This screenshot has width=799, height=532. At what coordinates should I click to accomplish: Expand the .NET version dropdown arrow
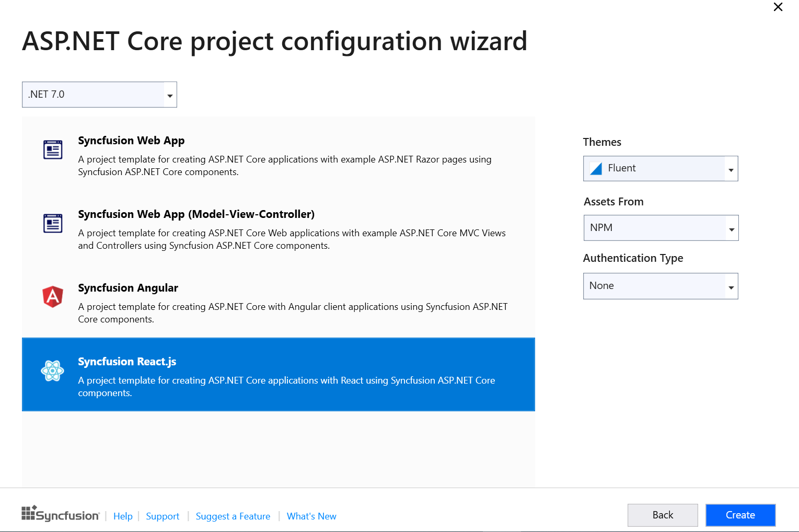click(170, 96)
